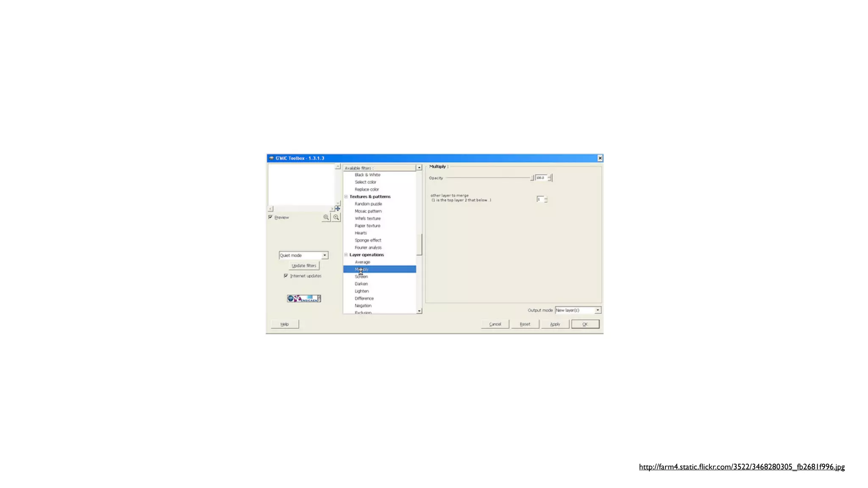Click the ENSICAEN logo banner
Image resolution: width=868 pixels, height=488 pixels.
tap(304, 299)
